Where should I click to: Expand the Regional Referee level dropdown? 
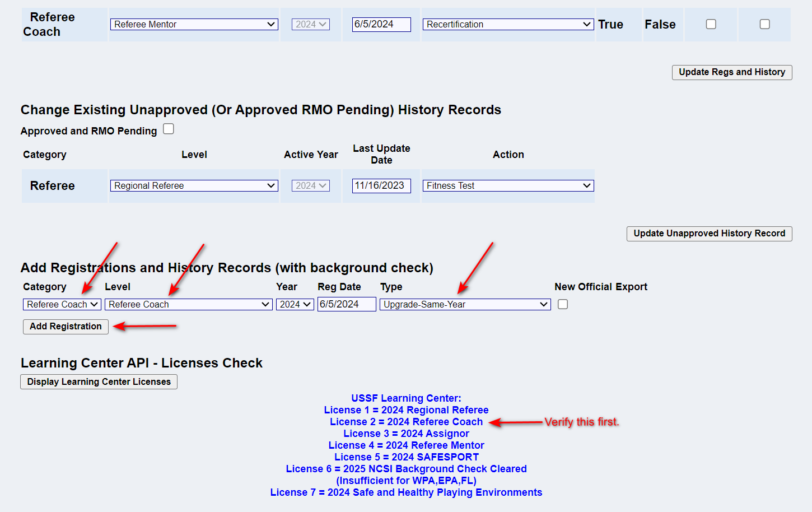[194, 185]
